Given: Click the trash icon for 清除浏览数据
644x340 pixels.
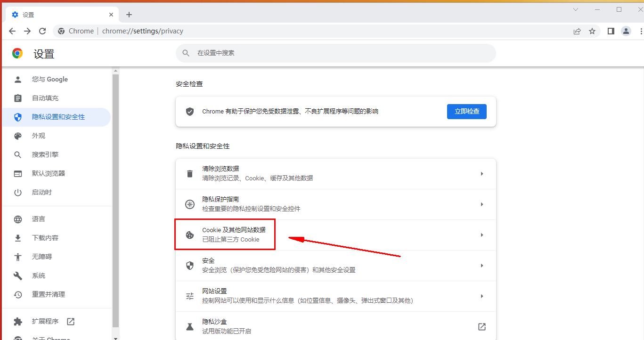Looking at the screenshot, I should coord(190,174).
